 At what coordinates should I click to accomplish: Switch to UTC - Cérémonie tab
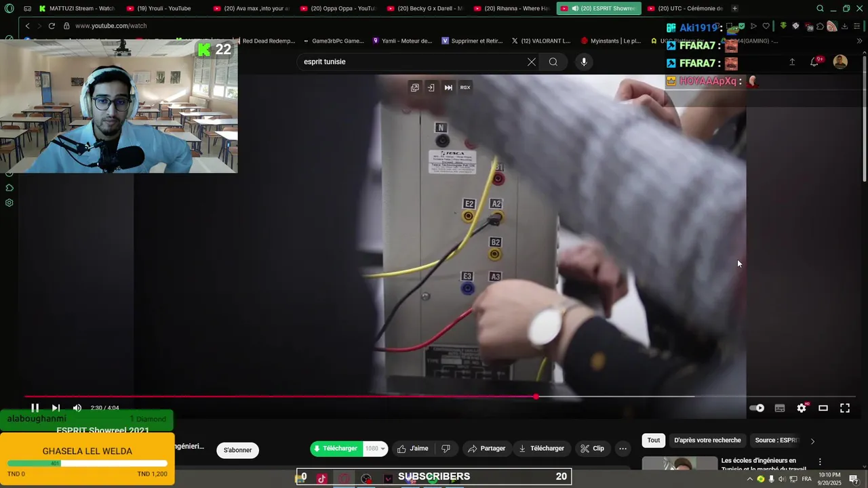pos(685,9)
